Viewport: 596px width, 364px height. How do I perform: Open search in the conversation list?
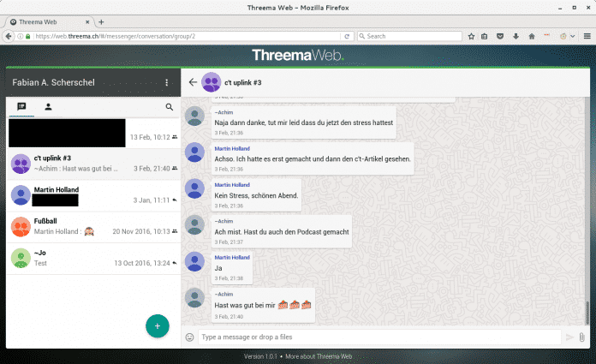(x=170, y=107)
